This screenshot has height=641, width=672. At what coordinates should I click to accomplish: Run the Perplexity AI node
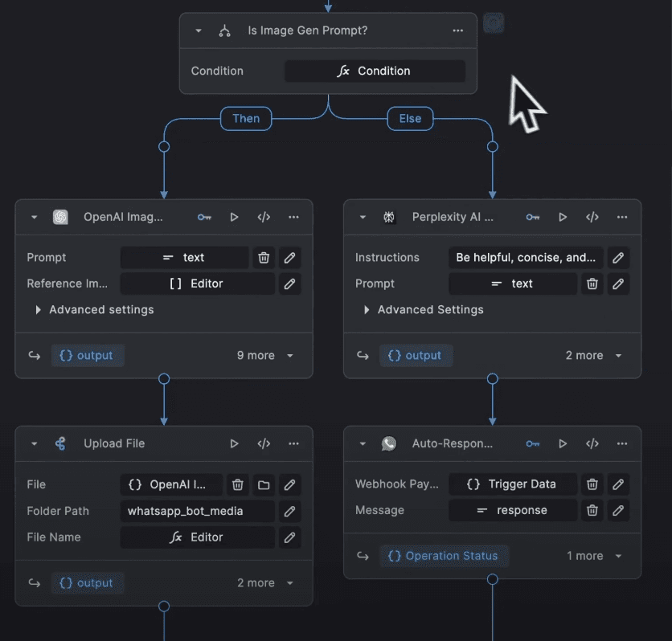[563, 217]
